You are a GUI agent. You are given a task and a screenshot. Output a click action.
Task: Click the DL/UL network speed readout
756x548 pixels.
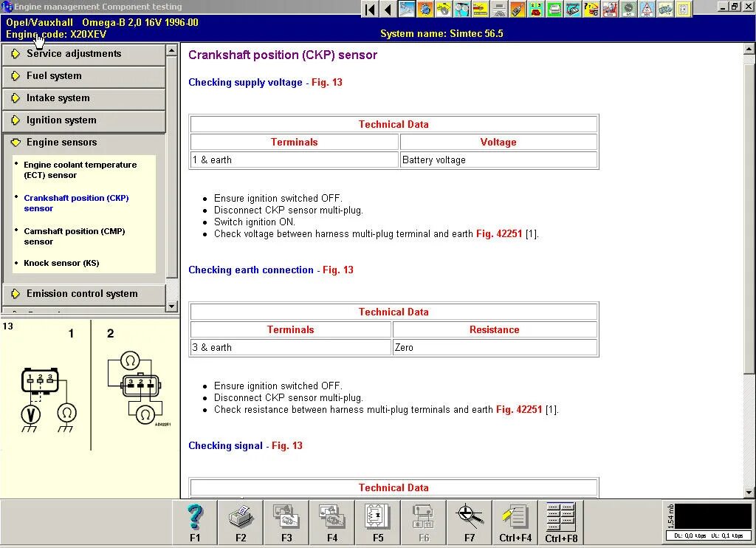pyautogui.click(x=709, y=535)
